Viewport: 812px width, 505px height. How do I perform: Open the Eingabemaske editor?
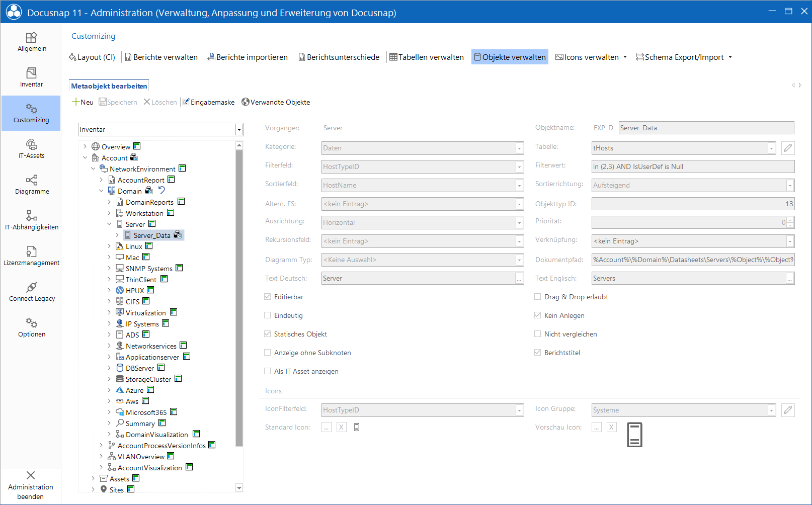(x=208, y=102)
